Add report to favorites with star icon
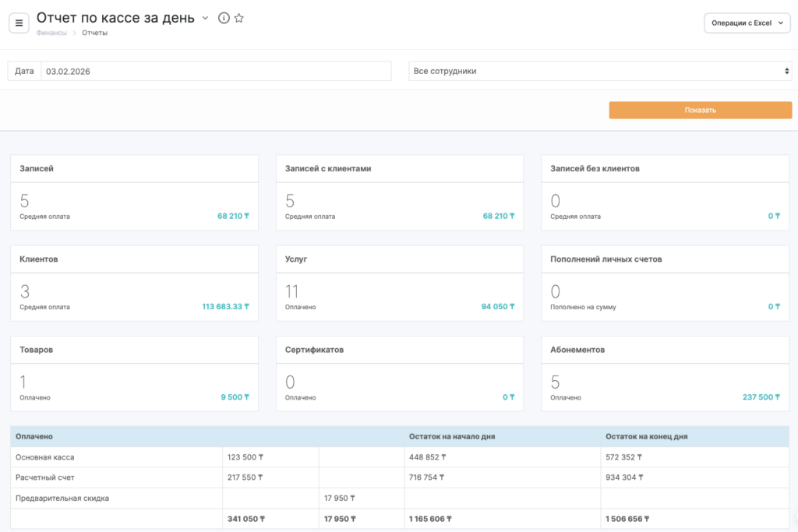This screenshot has height=532, width=798. 239,18
